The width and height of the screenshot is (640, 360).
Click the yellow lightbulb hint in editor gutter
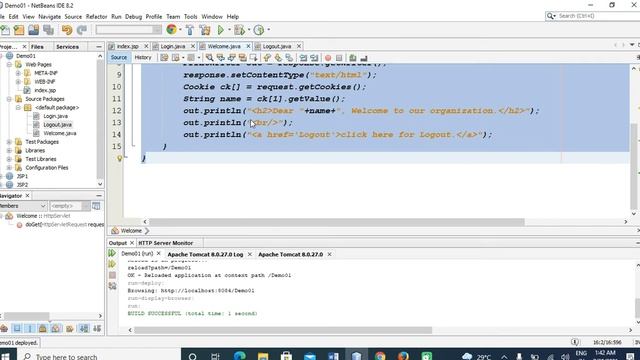pos(119,158)
